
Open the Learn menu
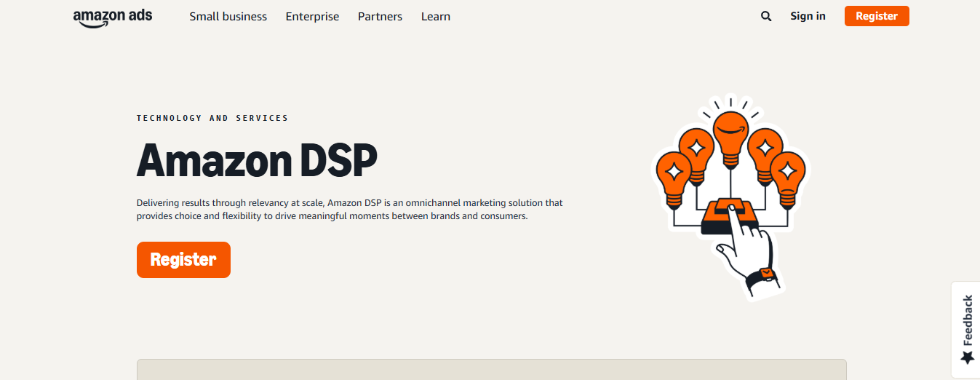pyautogui.click(x=436, y=16)
